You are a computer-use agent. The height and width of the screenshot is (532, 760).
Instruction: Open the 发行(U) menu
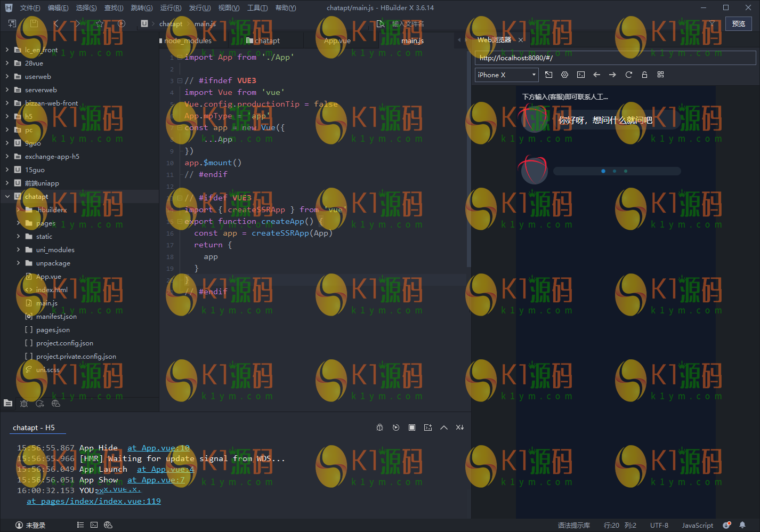pyautogui.click(x=200, y=8)
